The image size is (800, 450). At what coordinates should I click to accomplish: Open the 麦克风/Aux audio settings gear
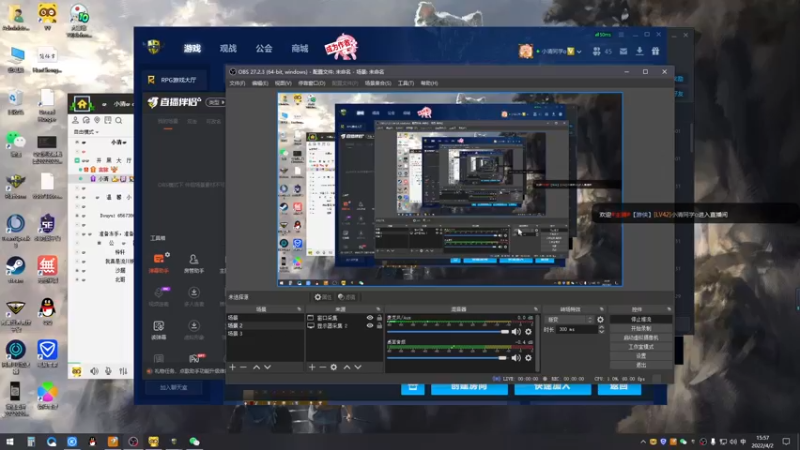tap(529, 332)
